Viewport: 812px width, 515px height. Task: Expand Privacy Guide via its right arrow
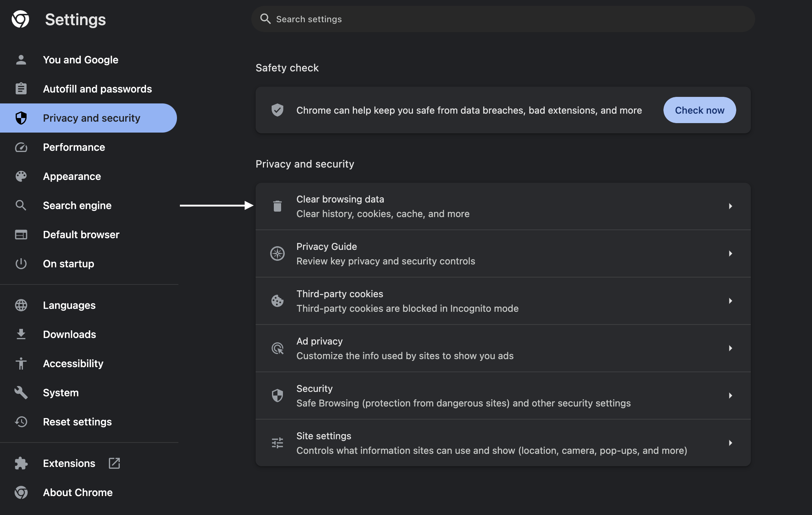730,253
